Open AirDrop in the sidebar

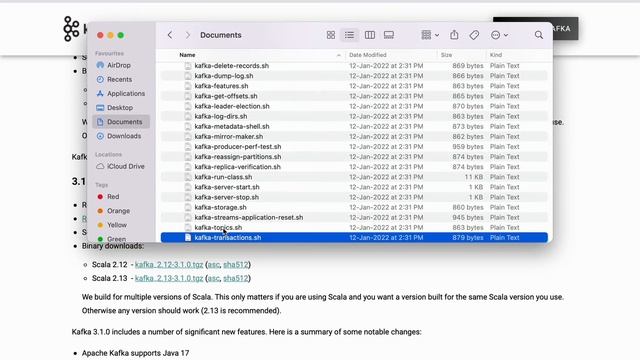click(118, 65)
